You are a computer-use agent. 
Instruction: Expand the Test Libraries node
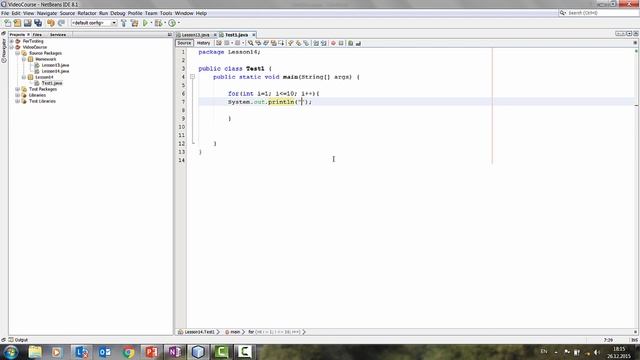pos(18,101)
